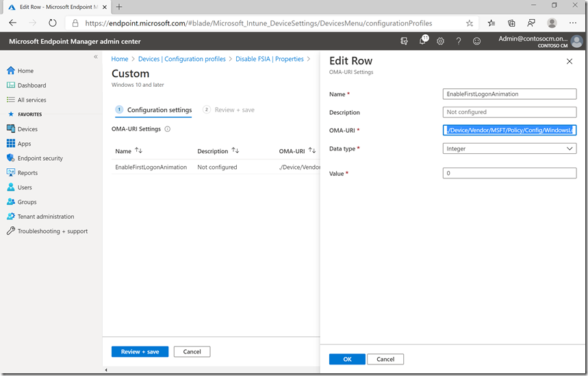Click the help question mark icon
588x376 pixels.
tap(458, 41)
